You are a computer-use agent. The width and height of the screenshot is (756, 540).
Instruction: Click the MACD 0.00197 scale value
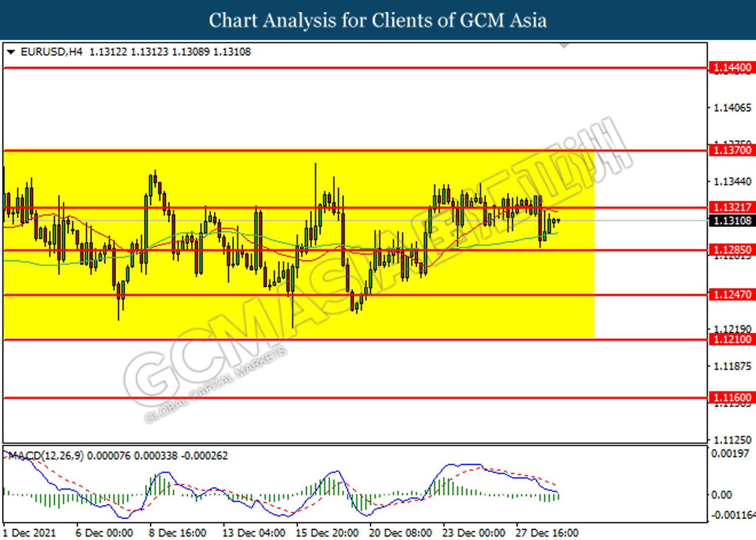[730, 454]
